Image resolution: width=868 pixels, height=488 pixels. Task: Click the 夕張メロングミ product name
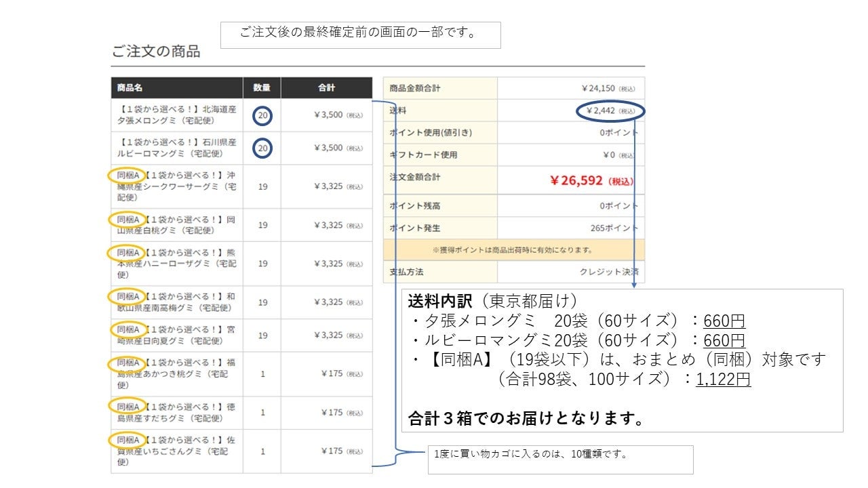[177, 115]
